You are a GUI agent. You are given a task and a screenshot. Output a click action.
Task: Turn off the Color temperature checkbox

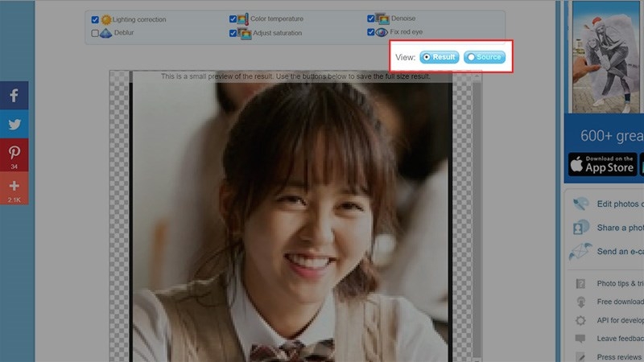233,19
